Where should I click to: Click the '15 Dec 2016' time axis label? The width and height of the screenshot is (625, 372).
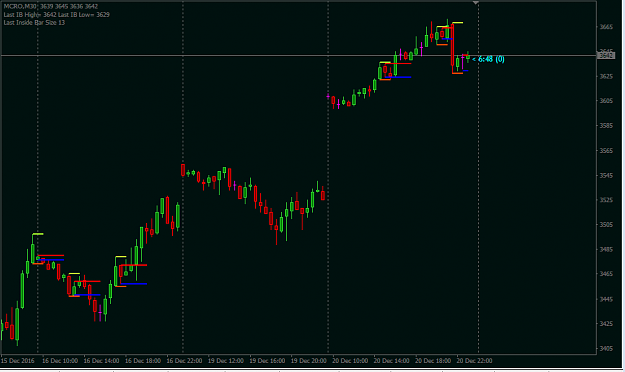(x=18, y=361)
